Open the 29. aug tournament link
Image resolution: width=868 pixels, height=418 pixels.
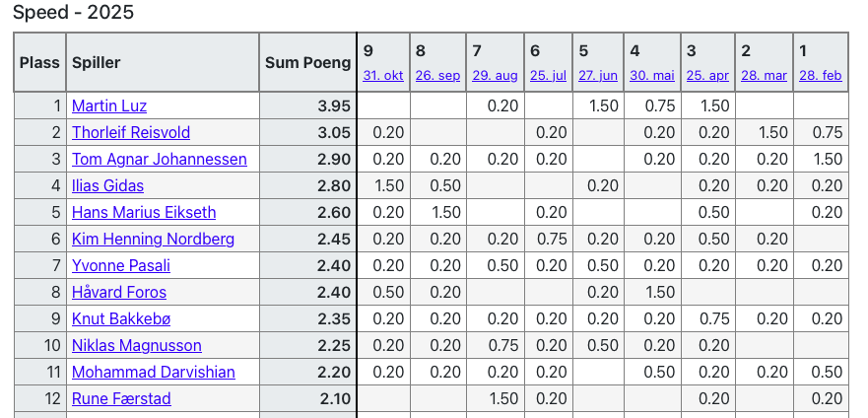[495, 75]
